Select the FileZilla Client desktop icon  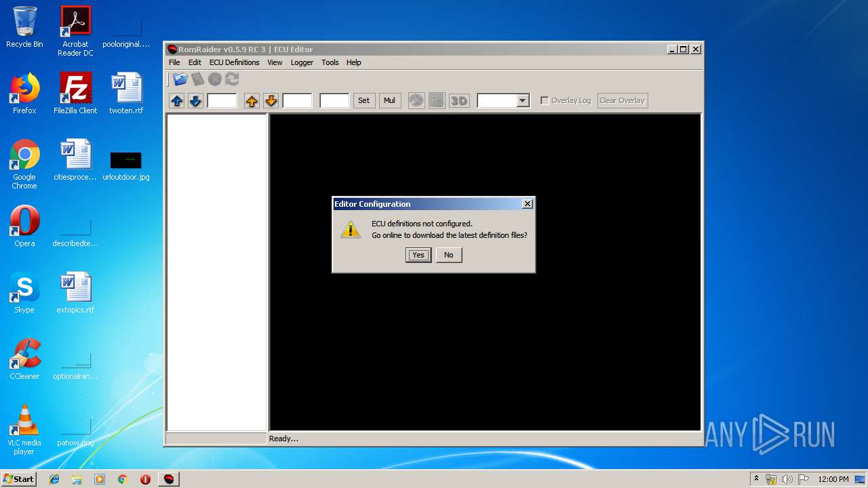pyautogui.click(x=75, y=94)
